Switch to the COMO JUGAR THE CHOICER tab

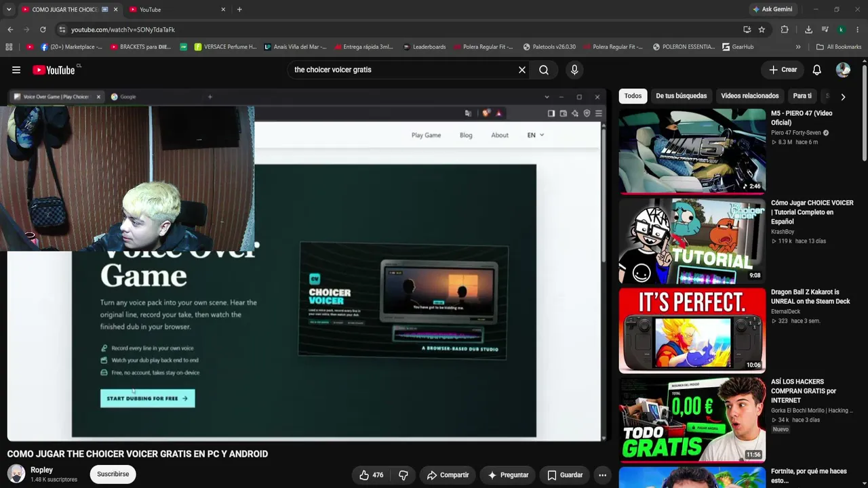[x=69, y=9]
